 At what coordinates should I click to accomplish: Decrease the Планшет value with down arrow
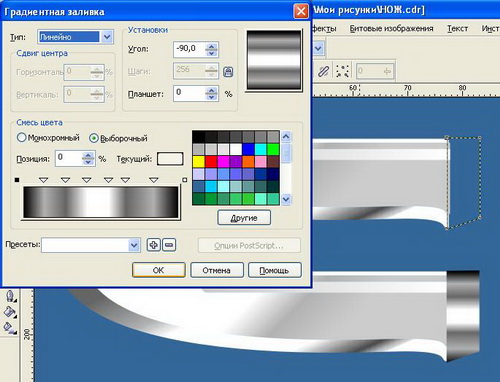(211, 97)
